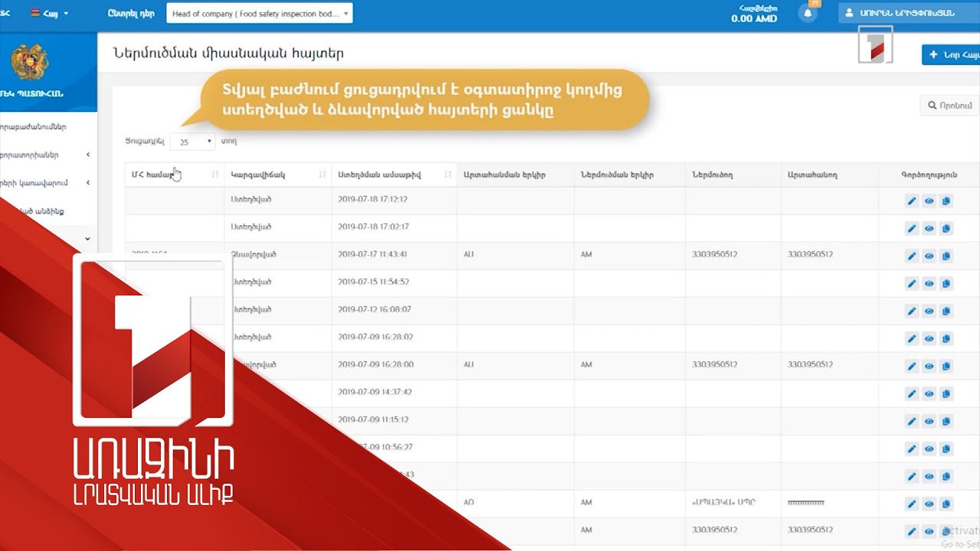Click the page title Ներմուծման միասնական հայտեր
980x551 pixels.
click(228, 53)
